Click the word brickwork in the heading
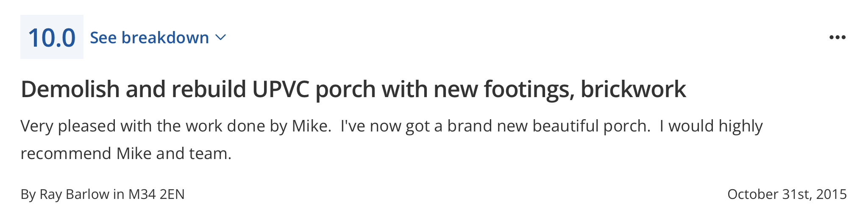 [633, 89]
